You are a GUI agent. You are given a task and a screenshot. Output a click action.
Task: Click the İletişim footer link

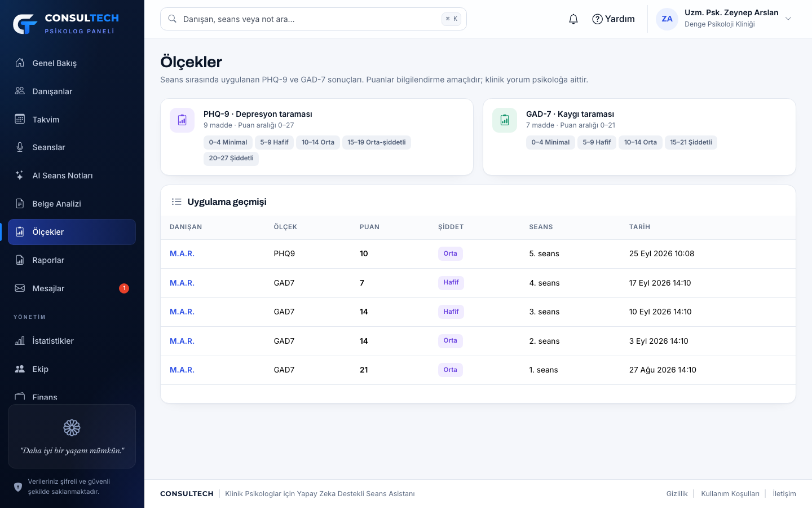(x=784, y=494)
